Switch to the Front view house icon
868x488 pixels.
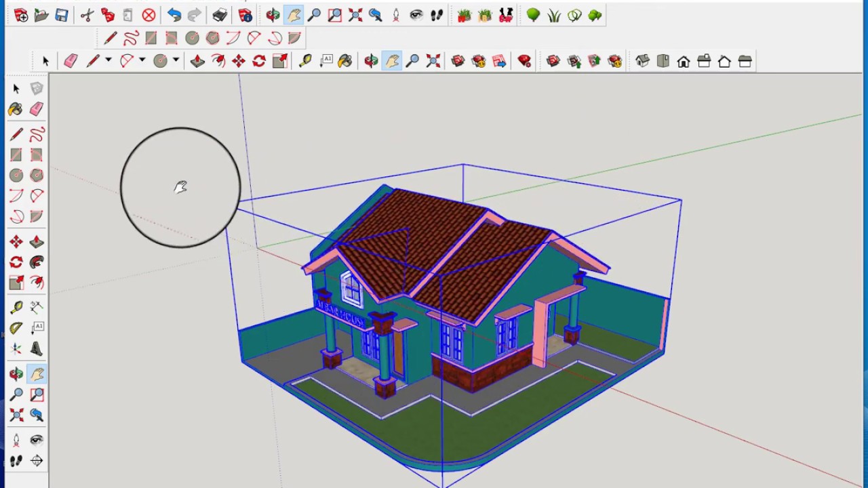[x=683, y=61]
